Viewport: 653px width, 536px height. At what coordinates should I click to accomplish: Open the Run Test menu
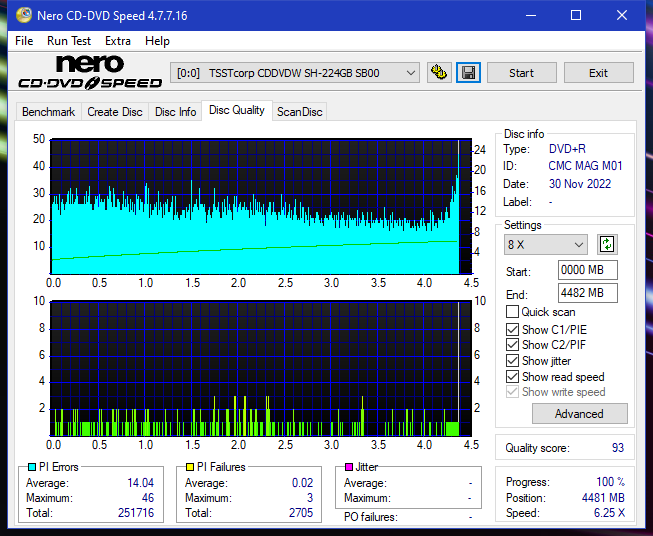click(69, 41)
